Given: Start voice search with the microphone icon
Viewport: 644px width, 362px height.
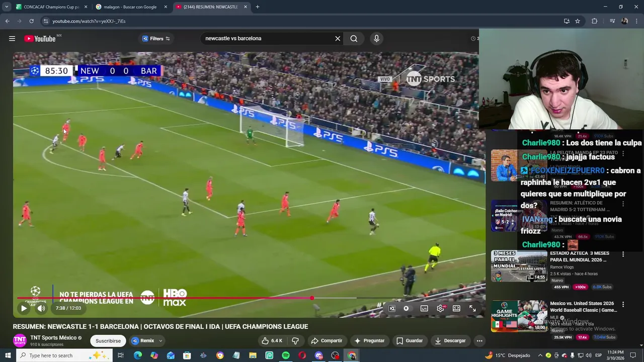Looking at the screenshot, I should point(376,38).
